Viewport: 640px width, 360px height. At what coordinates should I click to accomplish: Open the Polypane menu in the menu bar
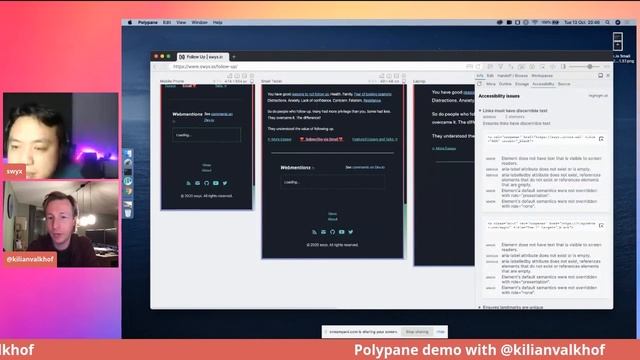(x=147, y=22)
